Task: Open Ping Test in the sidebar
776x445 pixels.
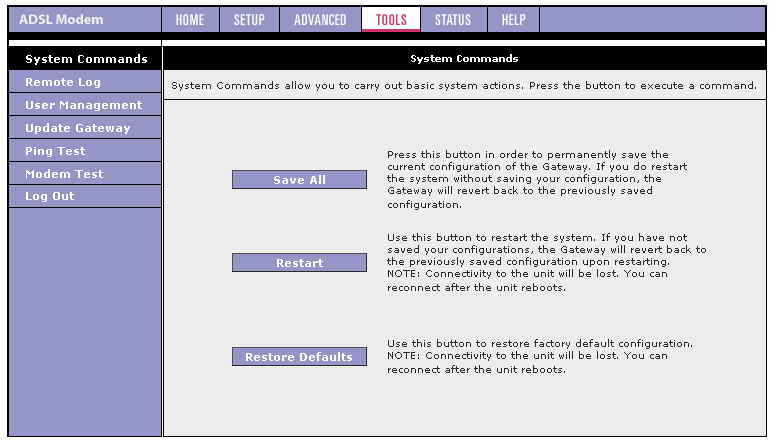Action: click(85, 151)
